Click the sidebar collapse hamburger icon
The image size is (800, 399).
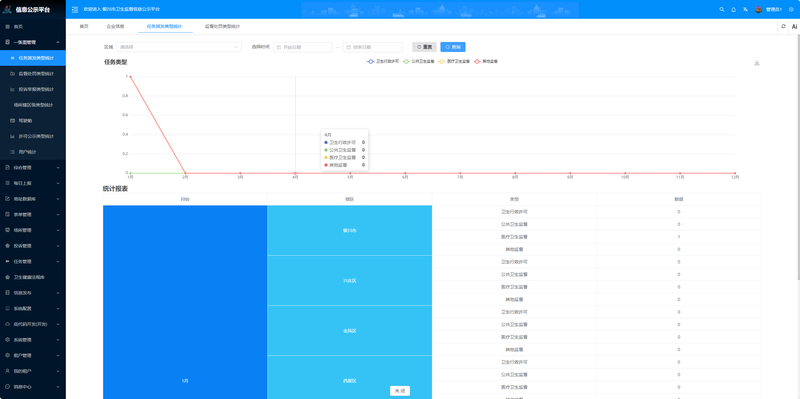75,9
